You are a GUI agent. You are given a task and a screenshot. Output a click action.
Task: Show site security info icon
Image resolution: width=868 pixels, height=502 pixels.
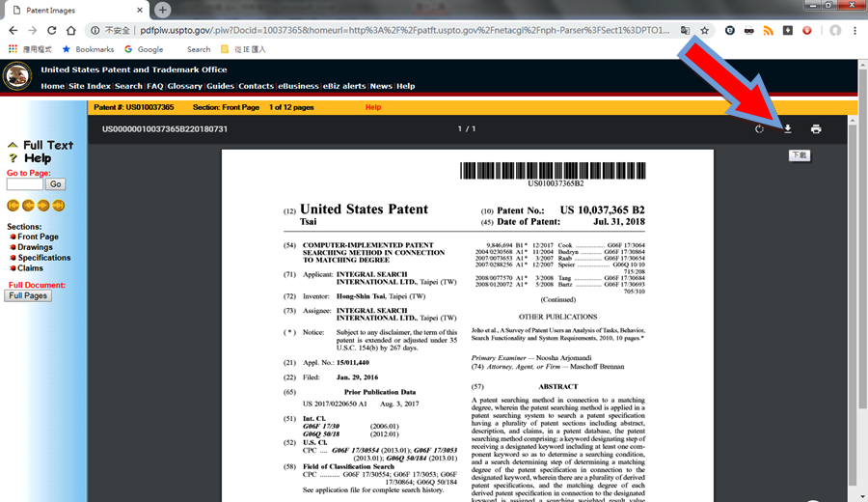[95, 31]
